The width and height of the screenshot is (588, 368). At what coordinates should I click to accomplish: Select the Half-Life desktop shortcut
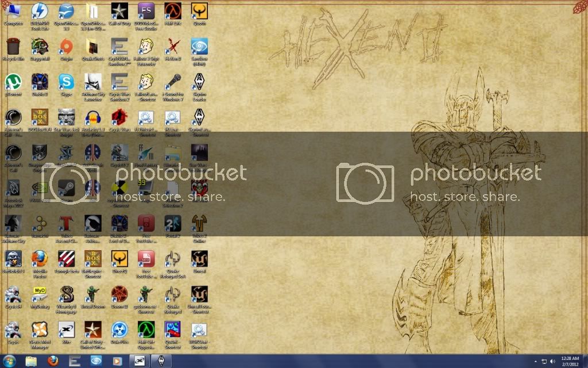click(x=173, y=11)
